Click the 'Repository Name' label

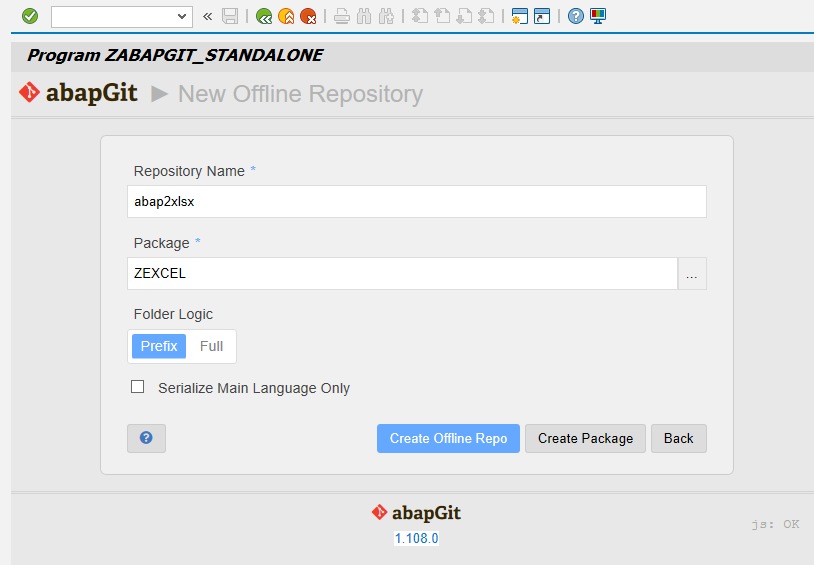click(x=189, y=171)
